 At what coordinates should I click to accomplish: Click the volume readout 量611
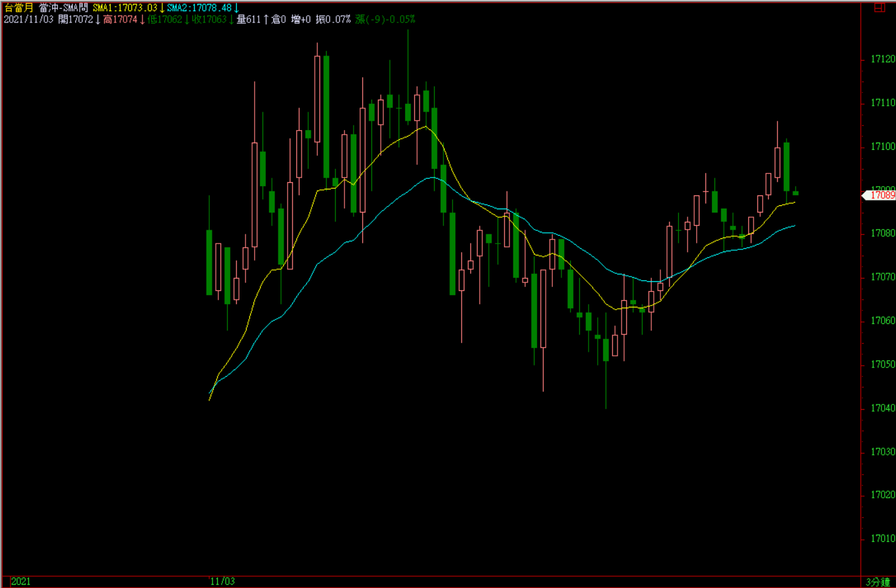(250, 19)
